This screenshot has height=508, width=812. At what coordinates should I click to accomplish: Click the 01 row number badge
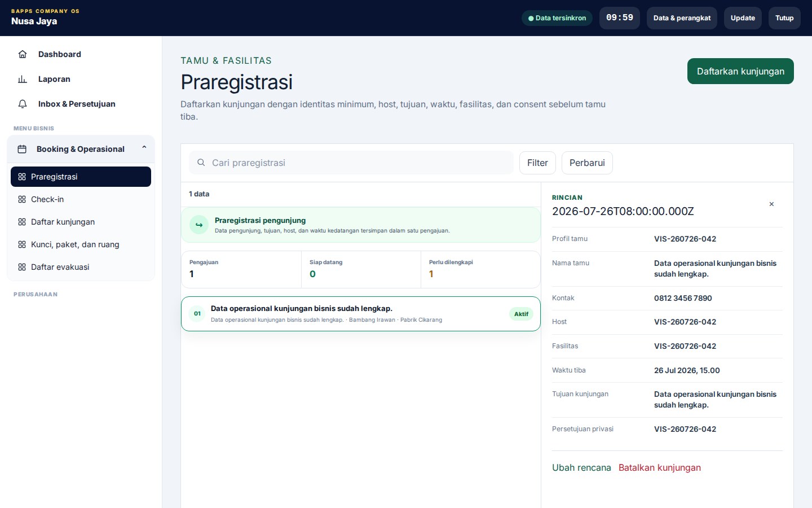point(197,313)
